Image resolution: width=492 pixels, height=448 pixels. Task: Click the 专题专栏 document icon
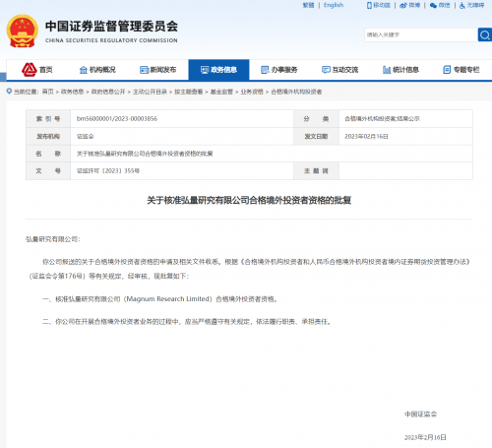(447, 70)
